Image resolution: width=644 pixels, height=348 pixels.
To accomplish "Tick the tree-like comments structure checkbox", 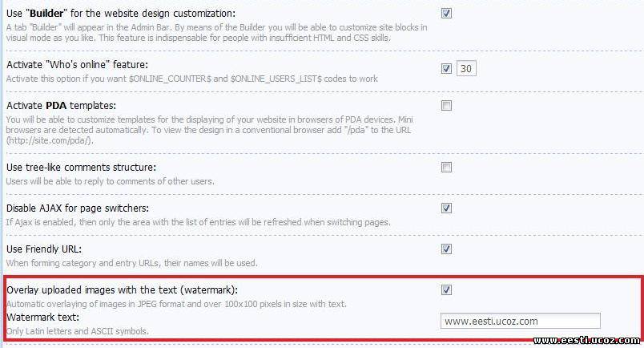I will click(446, 167).
